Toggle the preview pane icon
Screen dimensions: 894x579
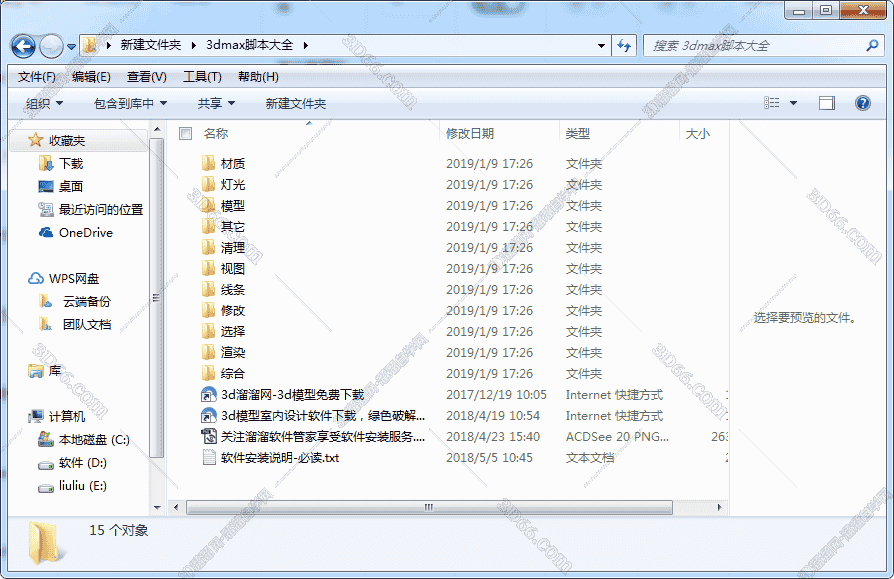coord(826,103)
